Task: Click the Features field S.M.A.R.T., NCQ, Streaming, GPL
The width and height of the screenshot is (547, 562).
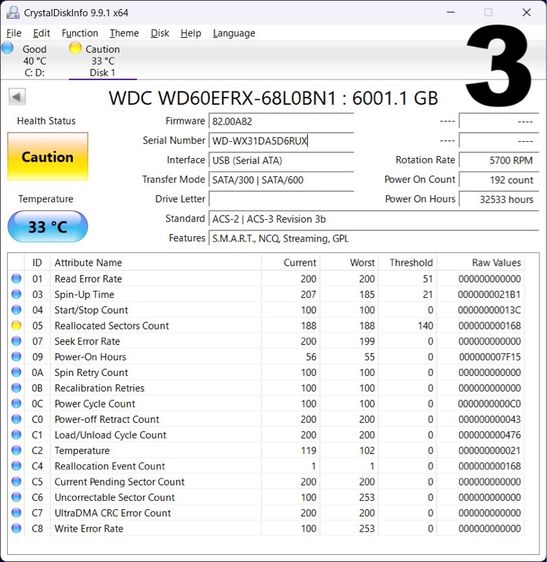Action: pos(374,238)
